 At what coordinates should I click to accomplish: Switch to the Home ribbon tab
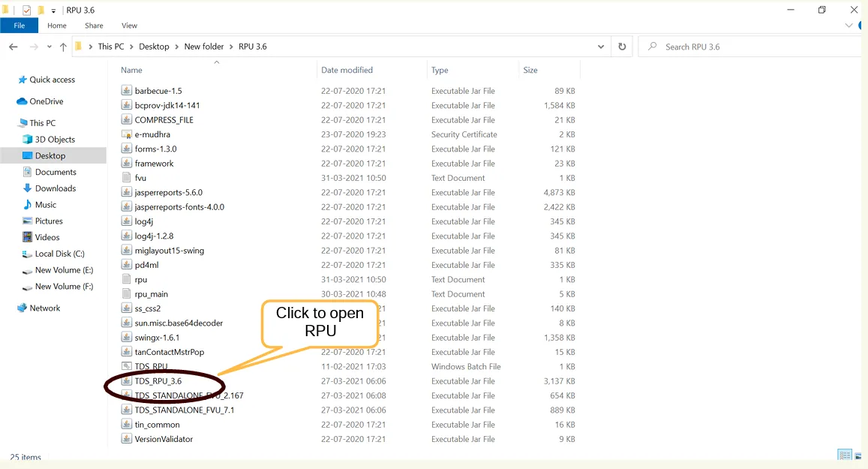coord(57,26)
